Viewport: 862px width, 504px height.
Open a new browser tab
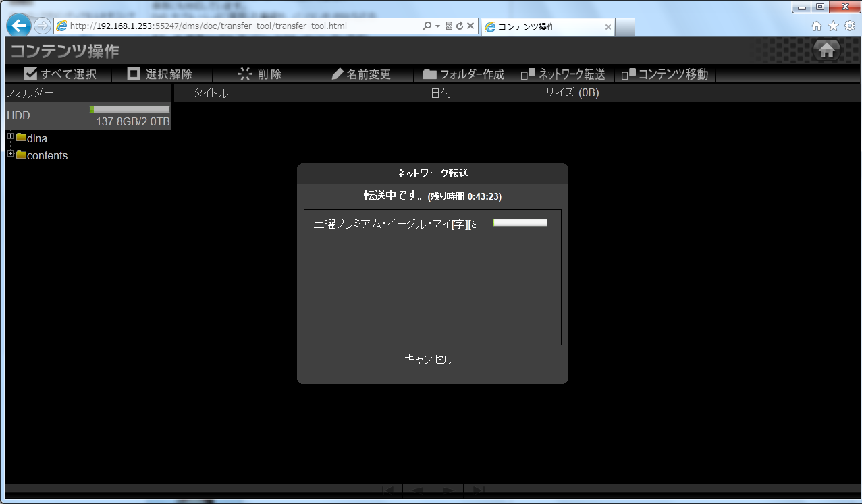pyautogui.click(x=625, y=28)
